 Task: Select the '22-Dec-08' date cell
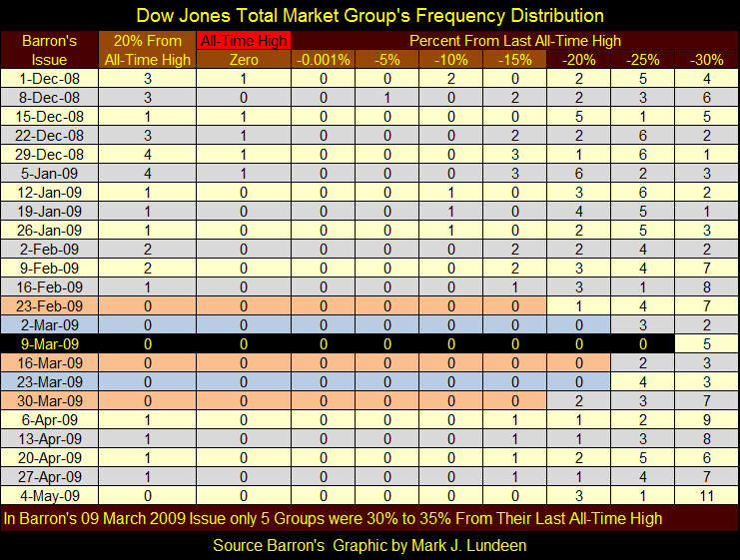50,136
